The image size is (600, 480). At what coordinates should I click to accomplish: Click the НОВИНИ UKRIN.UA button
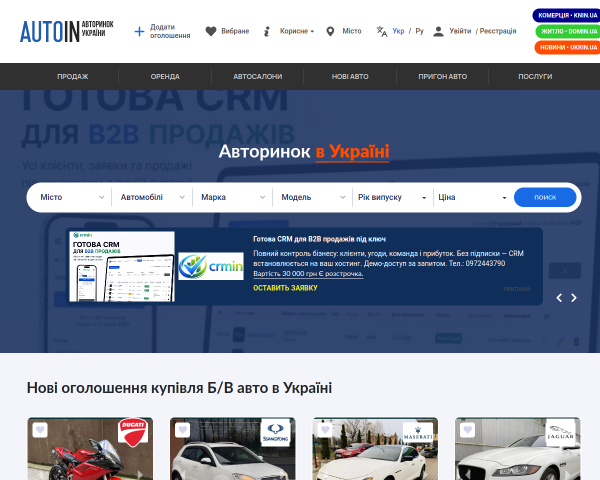point(567,47)
